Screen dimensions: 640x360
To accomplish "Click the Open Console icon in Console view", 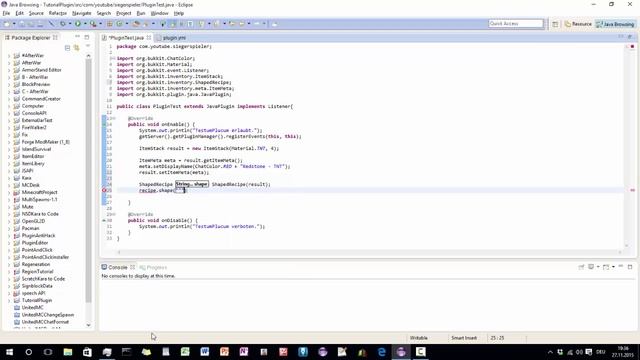I will click(x=606, y=267).
